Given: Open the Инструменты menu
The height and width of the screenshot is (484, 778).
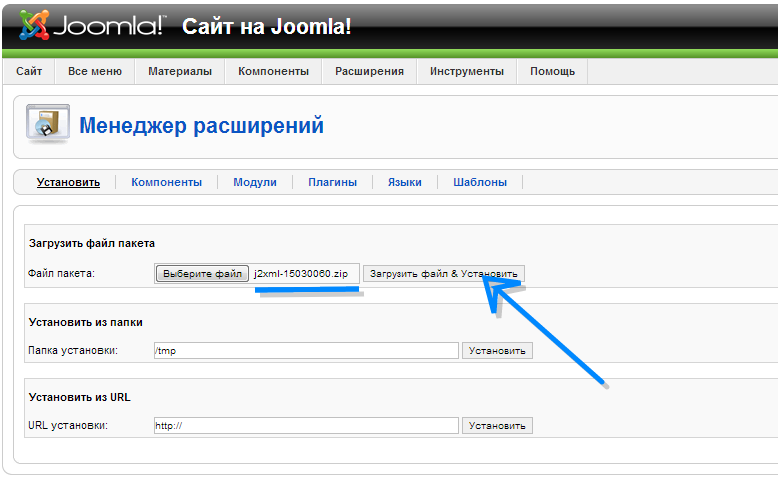Looking at the screenshot, I should 466,71.
